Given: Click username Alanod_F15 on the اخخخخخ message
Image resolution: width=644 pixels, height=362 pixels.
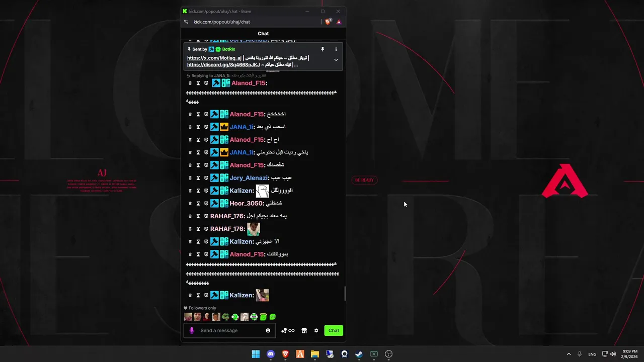Looking at the screenshot, I should tap(247, 114).
